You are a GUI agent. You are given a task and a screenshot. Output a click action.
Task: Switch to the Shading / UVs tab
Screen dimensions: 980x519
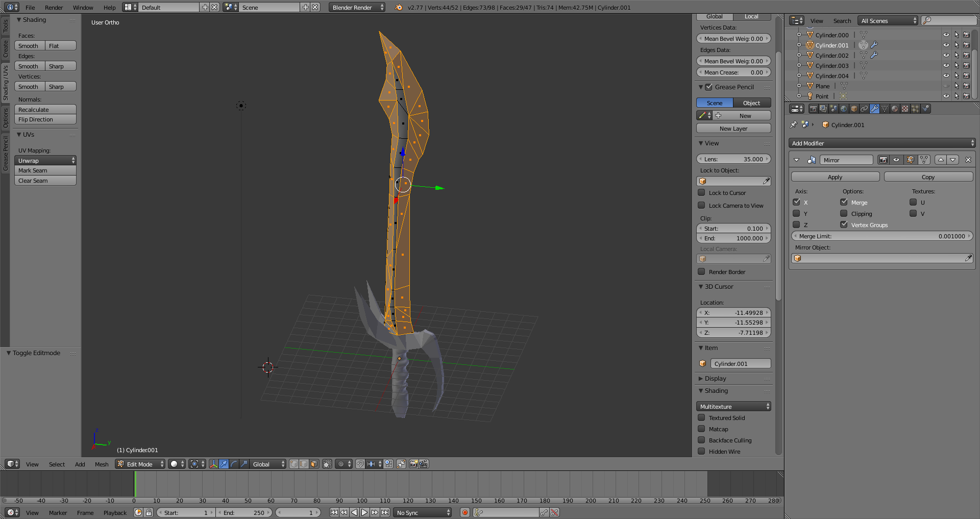tap(6, 83)
